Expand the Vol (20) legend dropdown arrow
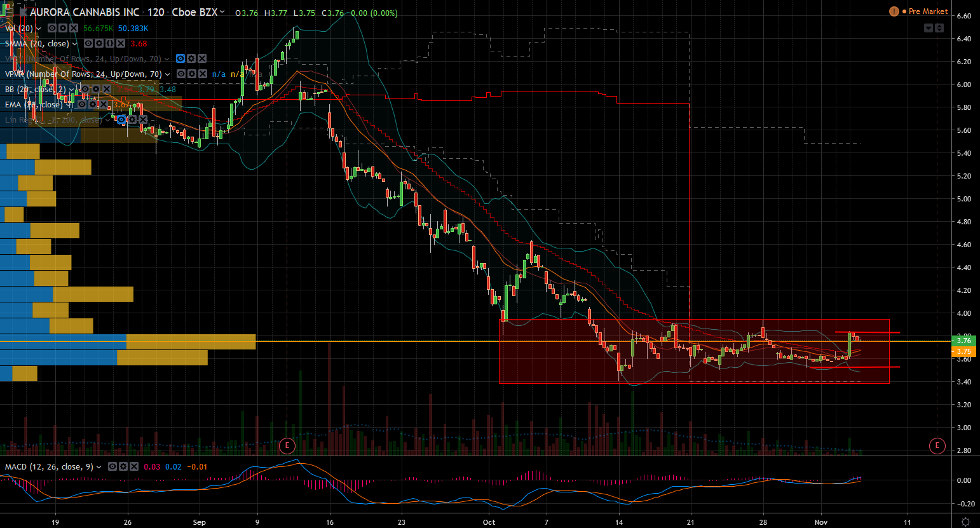The width and height of the screenshot is (980, 528). tap(39, 29)
